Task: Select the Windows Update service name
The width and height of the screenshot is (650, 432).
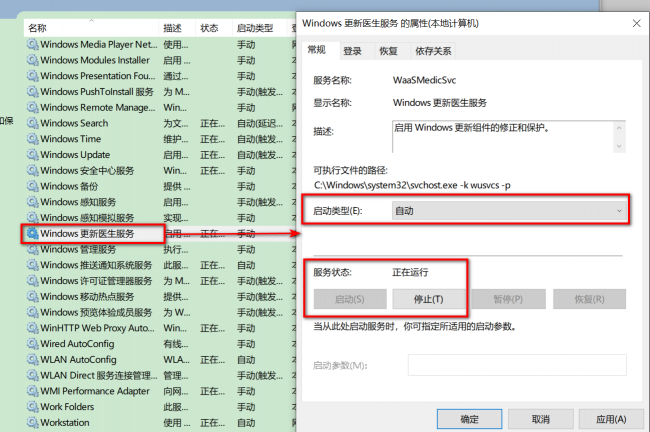Action: point(75,155)
